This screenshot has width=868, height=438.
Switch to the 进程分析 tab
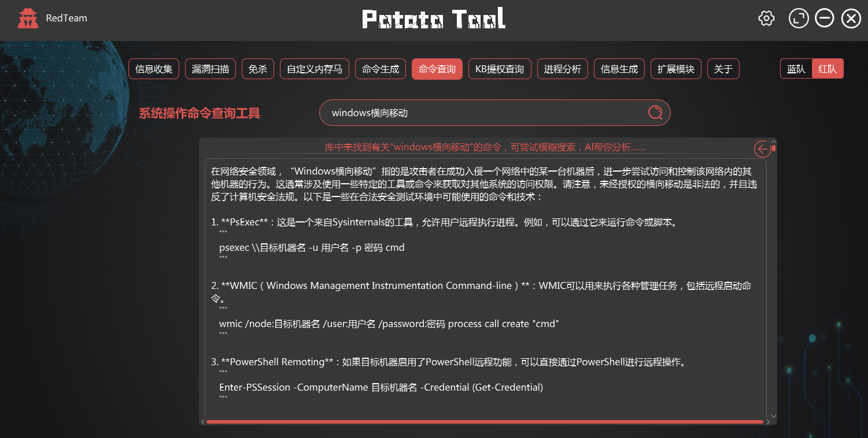[x=563, y=69]
